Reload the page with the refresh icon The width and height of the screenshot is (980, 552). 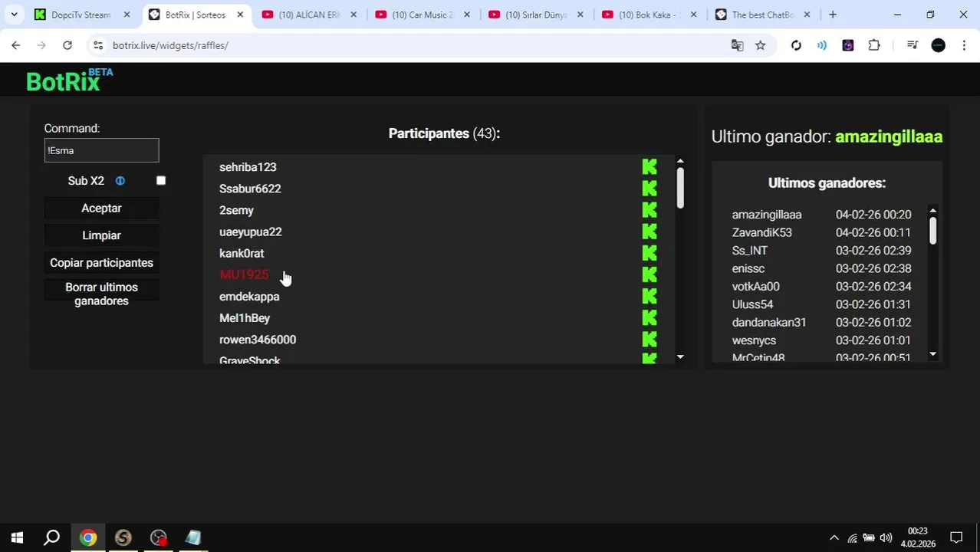pyautogui.click(x=67, y=45)
